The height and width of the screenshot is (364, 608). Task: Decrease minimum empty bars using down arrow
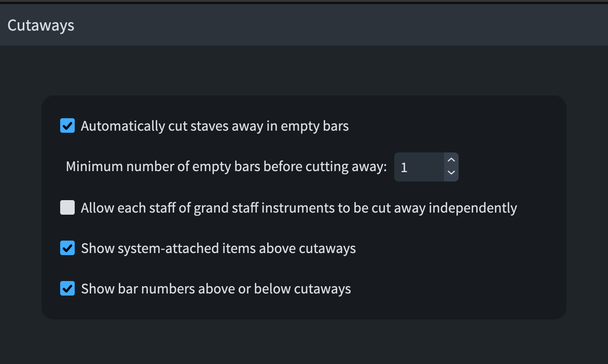pyautogui.click(x=451, y=173)
